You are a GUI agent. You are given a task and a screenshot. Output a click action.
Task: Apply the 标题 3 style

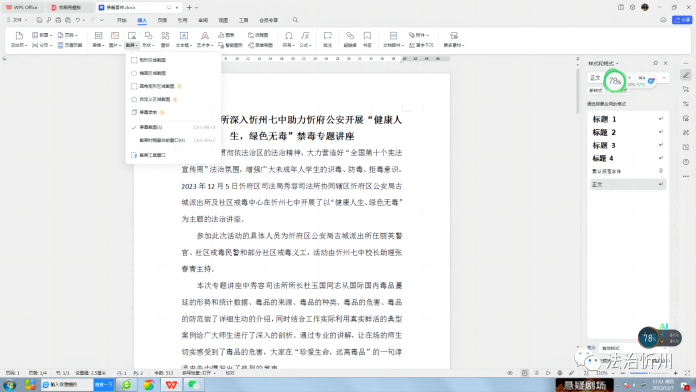tap(628, 145)
